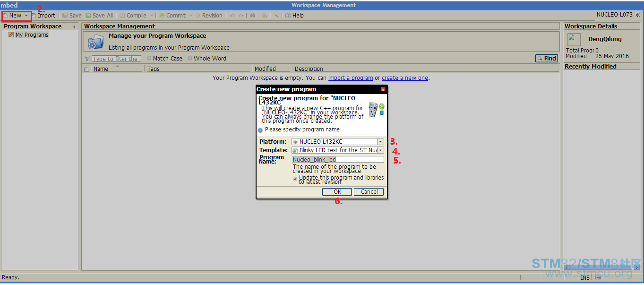Open the Platform dropdown arrow
The image size is (644, 285).
(x=380, y=142)
